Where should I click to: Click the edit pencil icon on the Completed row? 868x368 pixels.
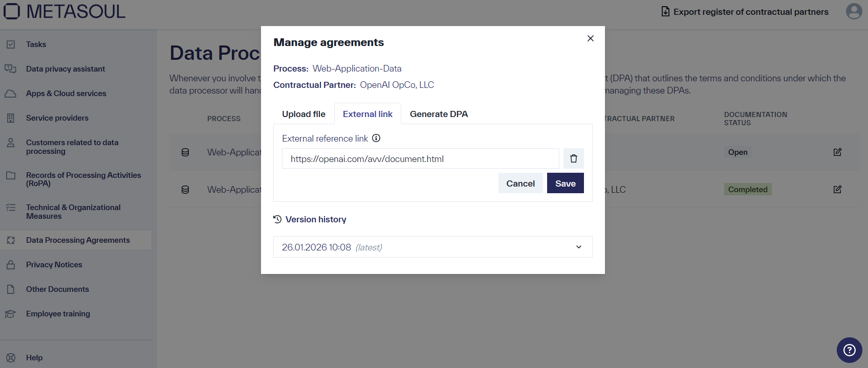pyautogui.click(x=837, y=189)
